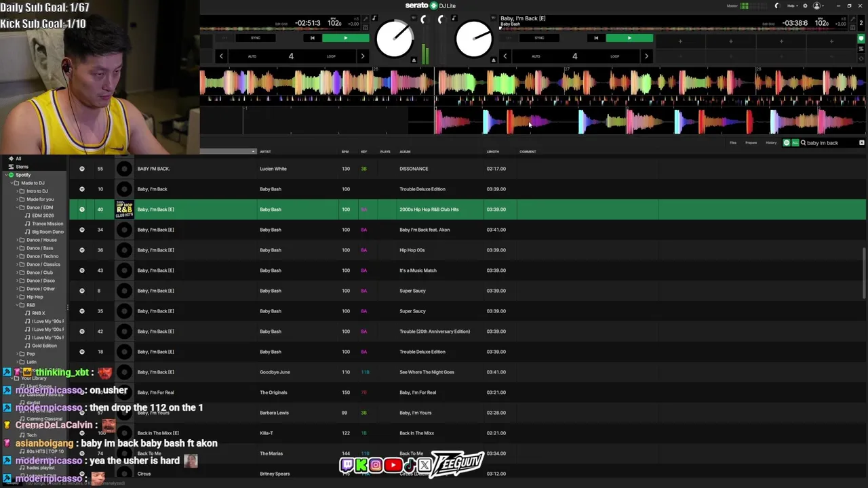Image resolution: width=868 pixels, height=488 pixels.
Task: Play the left deck
Action: tap(346, 38)
